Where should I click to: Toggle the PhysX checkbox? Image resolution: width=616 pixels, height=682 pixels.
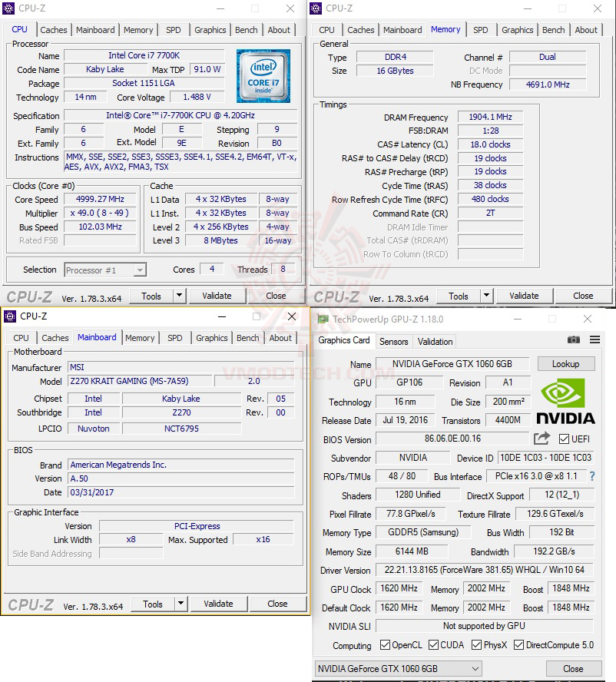[x=477, y=645]
